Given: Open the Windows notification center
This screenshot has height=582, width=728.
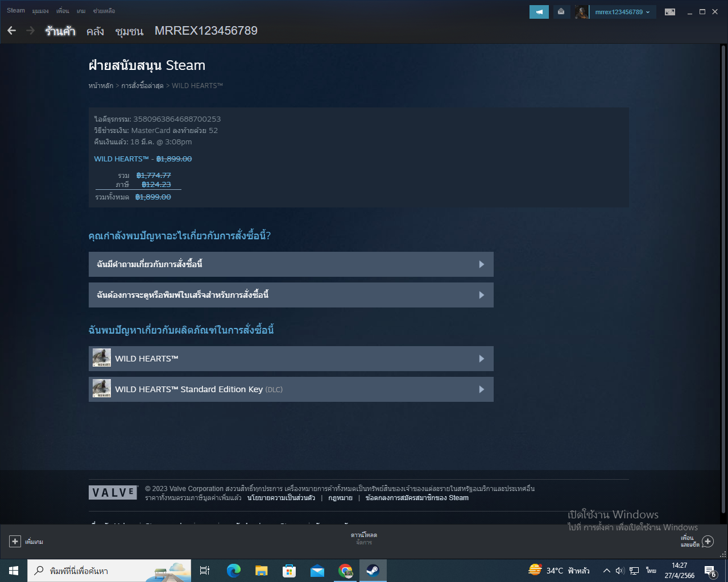Looking at the screenshot, I should pos(710,571).
